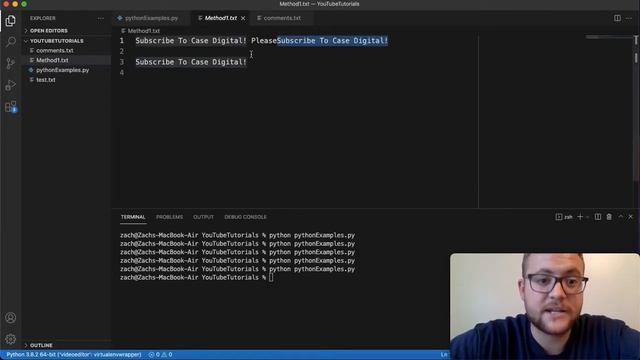640x360 pixels.
Task: Click line number 3 in the gutter
Action: (x=122, y=62)
